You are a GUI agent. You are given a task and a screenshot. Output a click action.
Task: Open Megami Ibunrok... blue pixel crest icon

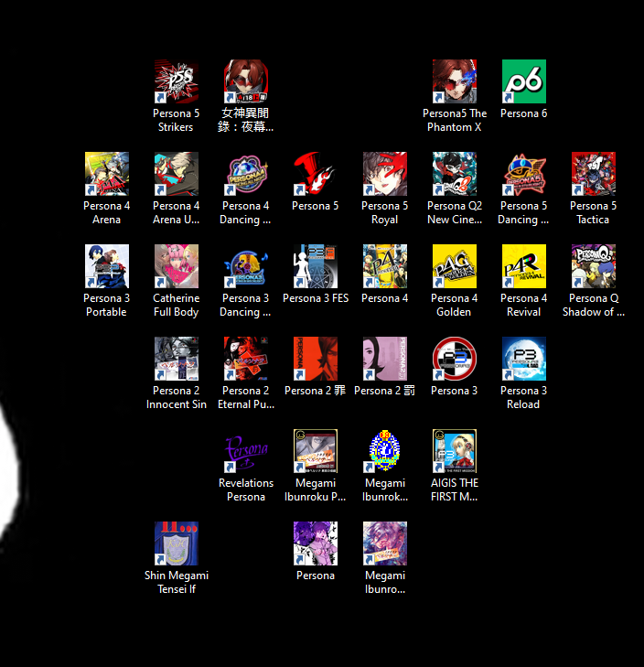385,451
